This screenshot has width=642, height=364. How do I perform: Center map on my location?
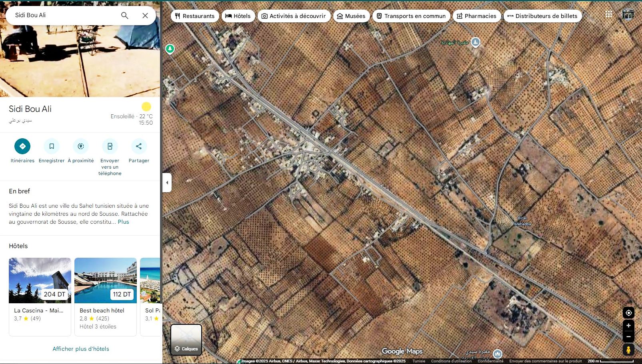(x=628, y=313)
